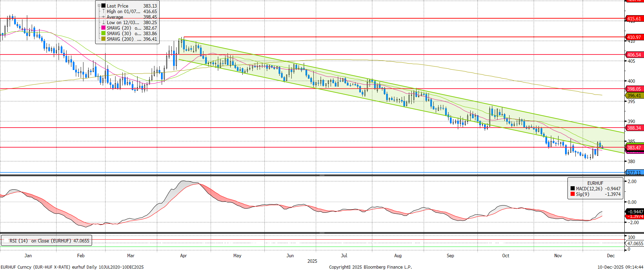Click the black Last Price color swatch

point(103,6)
